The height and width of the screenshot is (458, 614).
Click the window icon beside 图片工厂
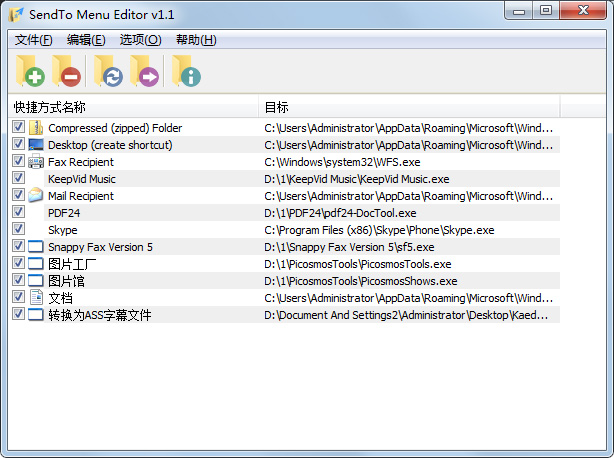click(x=36, y=263)
